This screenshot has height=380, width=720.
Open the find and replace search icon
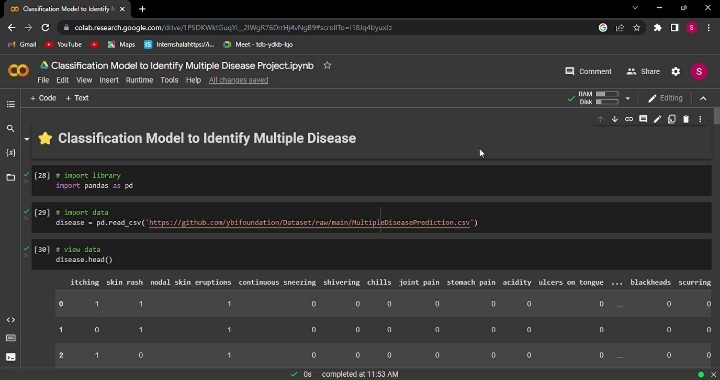(11, 129)
